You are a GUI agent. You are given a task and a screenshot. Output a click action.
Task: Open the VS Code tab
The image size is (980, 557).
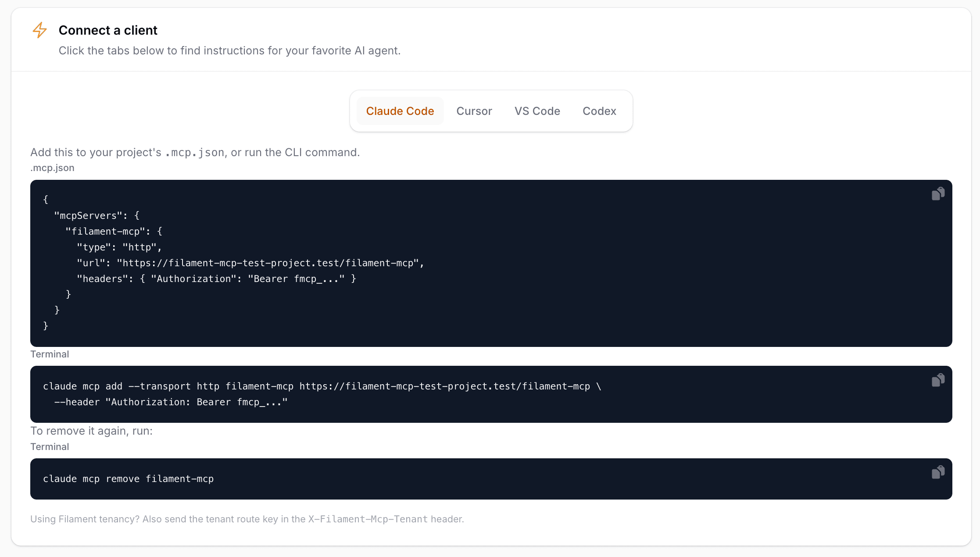pos(537,111)
